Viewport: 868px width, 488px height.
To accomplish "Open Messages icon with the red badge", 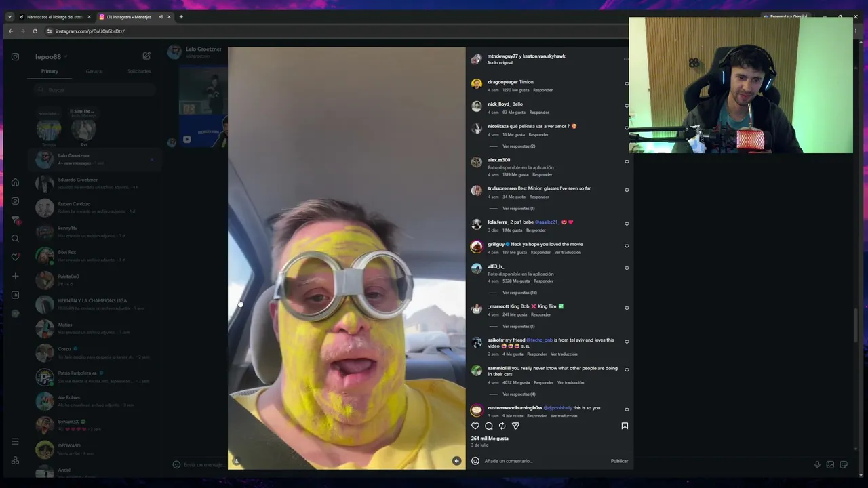I will click(x=15, y=220).
